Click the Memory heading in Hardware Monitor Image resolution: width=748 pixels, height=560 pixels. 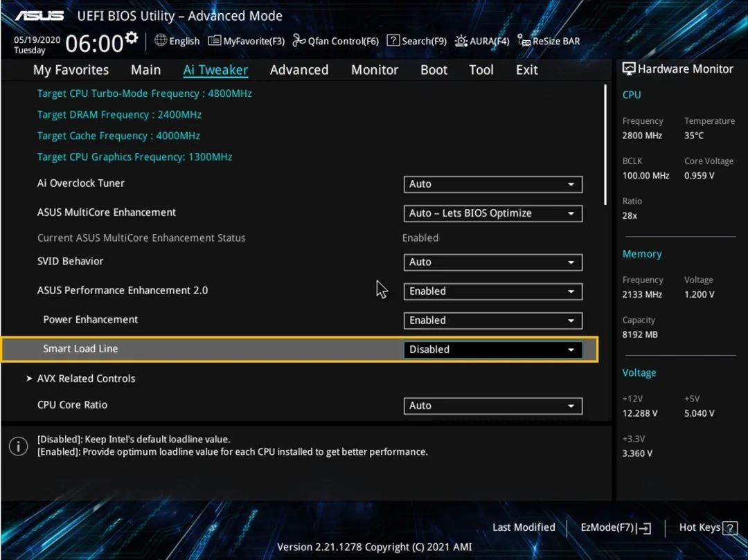pos(642,254)
